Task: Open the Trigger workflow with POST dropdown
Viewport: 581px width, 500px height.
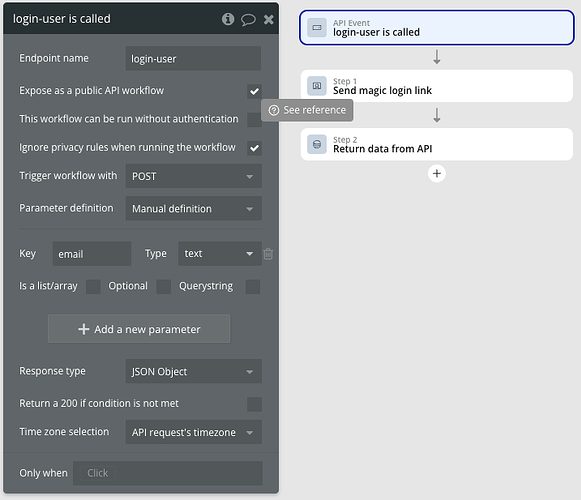Action: coord(193,176)
